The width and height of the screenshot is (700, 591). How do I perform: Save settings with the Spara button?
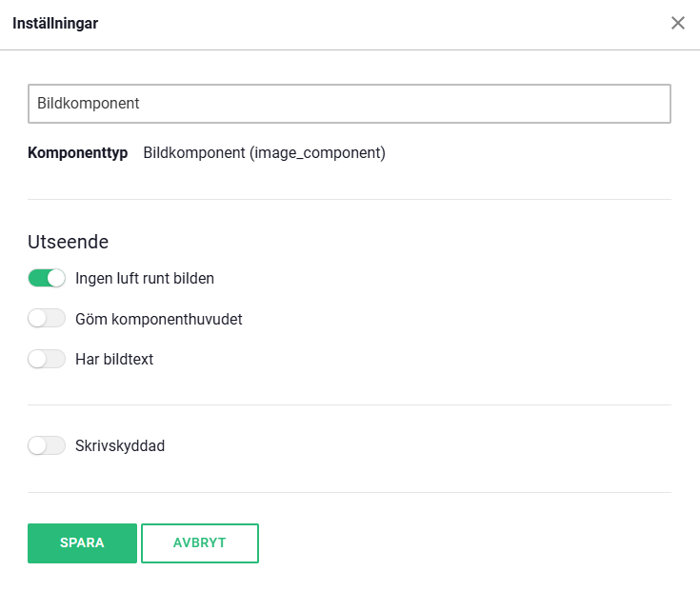82,543
